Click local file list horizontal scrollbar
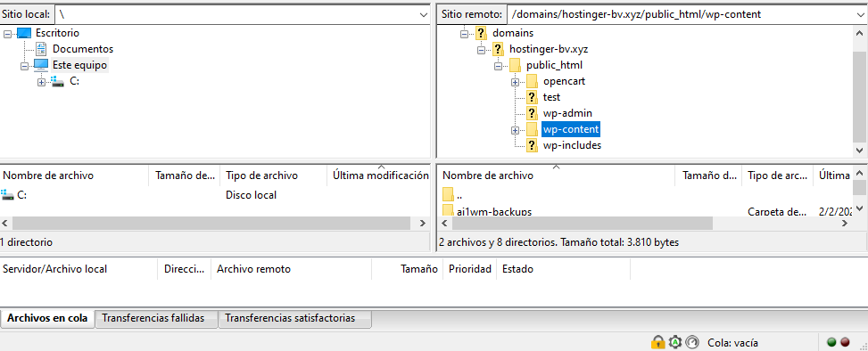Viewport: 868px width, 351px height. [x=211, y=224]
